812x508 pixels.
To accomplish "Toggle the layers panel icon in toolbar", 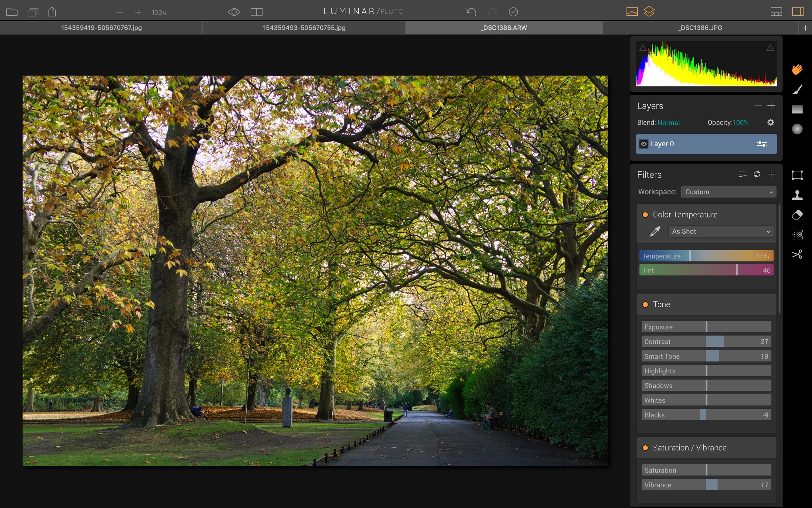I will pos(649,12).
